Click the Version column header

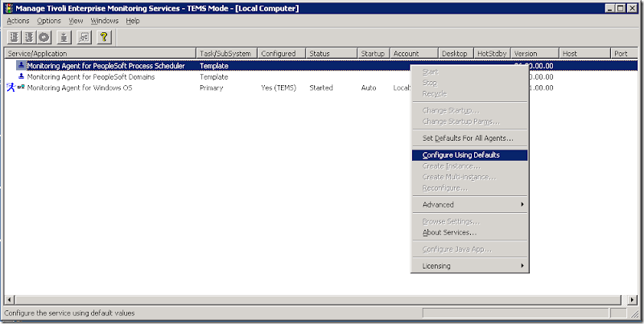tap(535, 53)
